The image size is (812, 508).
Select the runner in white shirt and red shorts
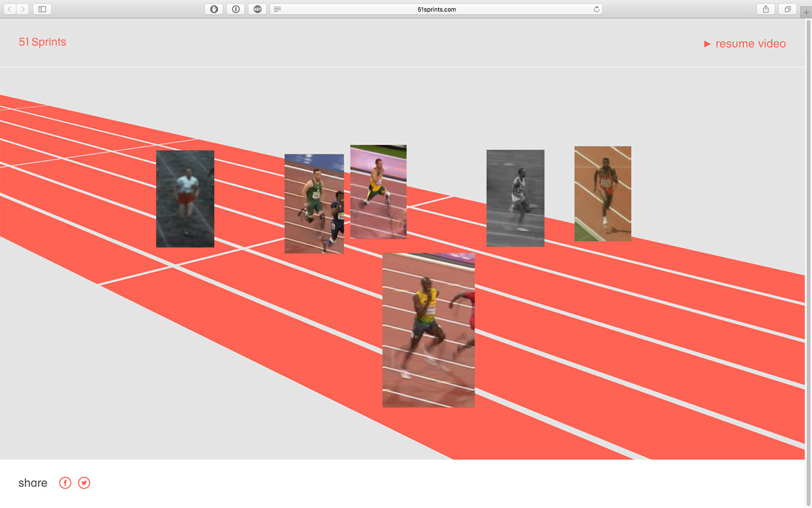point(185,199)
